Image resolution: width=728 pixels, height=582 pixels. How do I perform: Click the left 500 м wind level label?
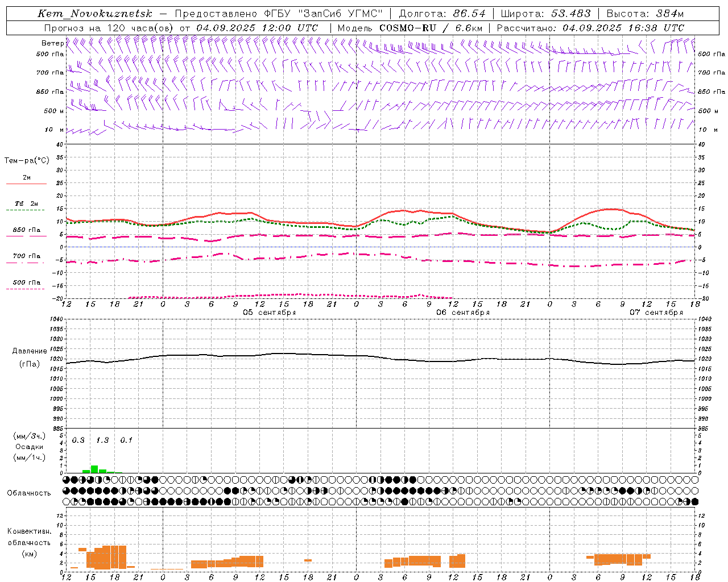click(53, 111)
